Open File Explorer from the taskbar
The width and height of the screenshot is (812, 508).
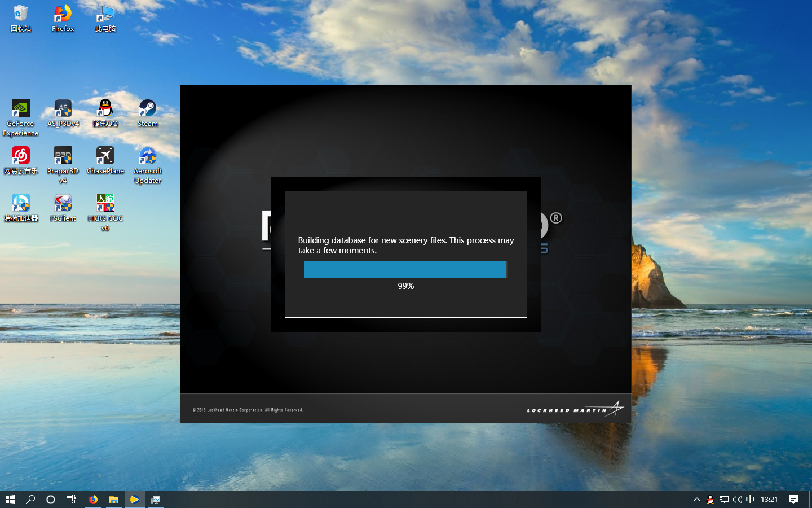click(x=114, y=500)
